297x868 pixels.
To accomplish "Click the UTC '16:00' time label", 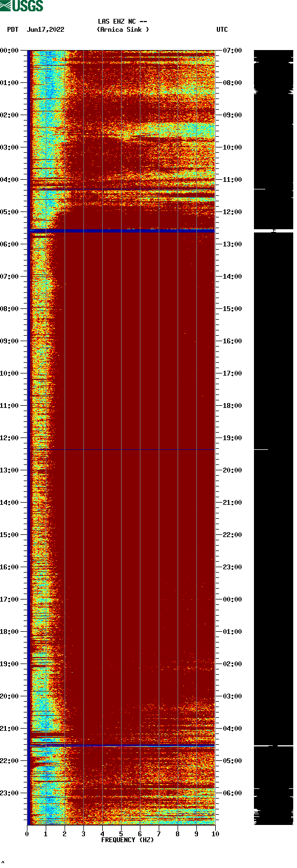I will 232,341.
